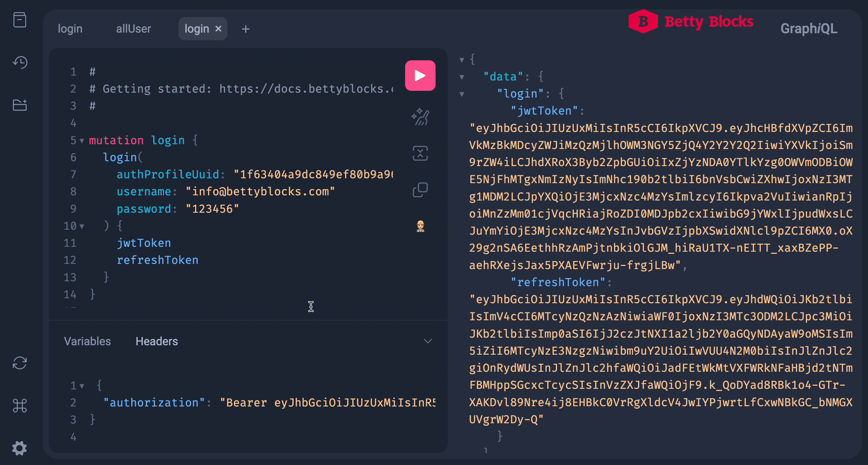Re-fetch the GraphQL schema
868x465 pixels.
tap(19, 363)
